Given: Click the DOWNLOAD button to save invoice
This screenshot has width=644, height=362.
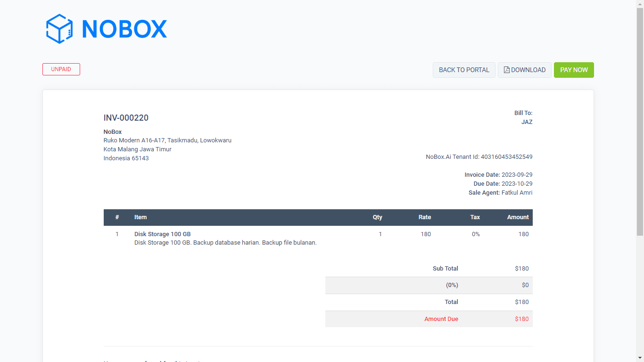Looking at the screenshot, I should coord(525,69).
